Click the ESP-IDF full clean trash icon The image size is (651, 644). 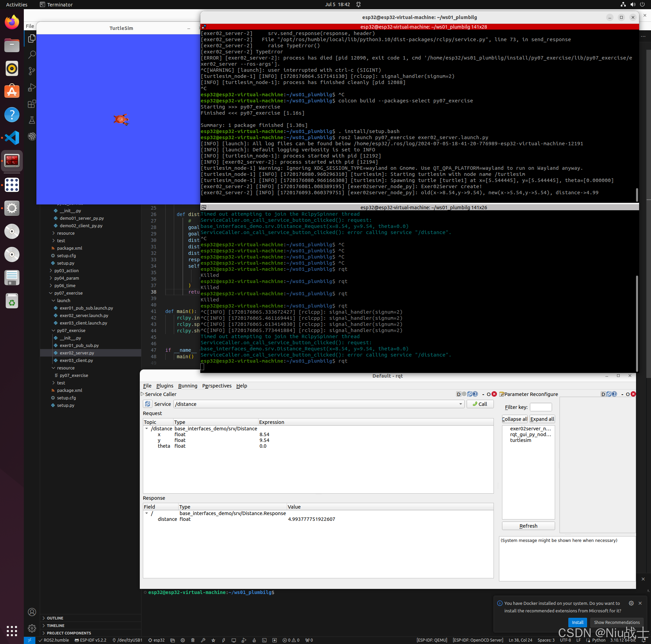[193, 640]
